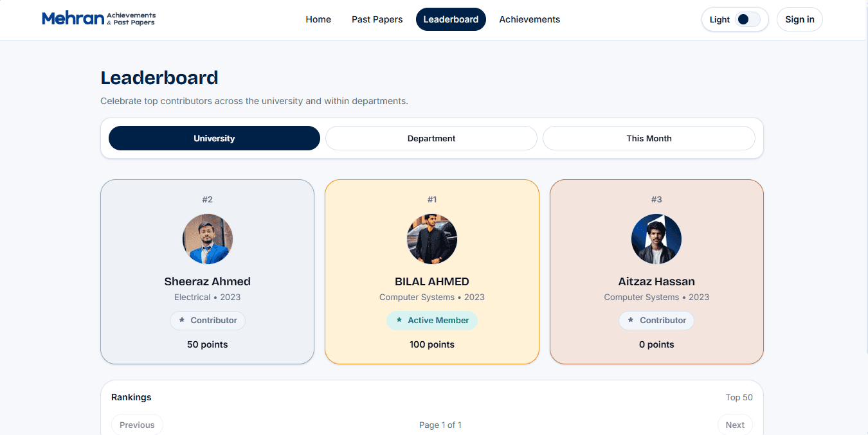Click Electrical • 2023 text
Screen dimensions: 868x435
208,297
